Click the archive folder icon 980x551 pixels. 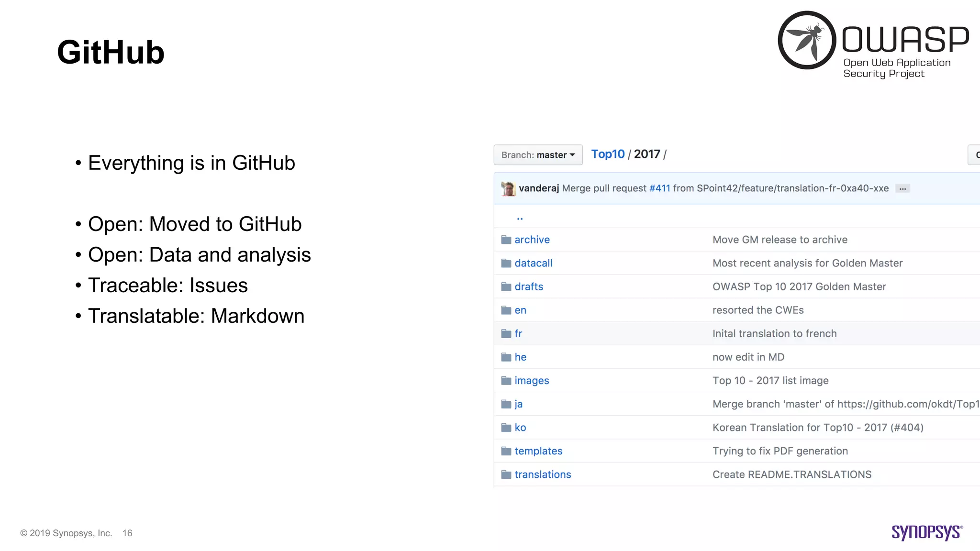[x=506, y=240]
